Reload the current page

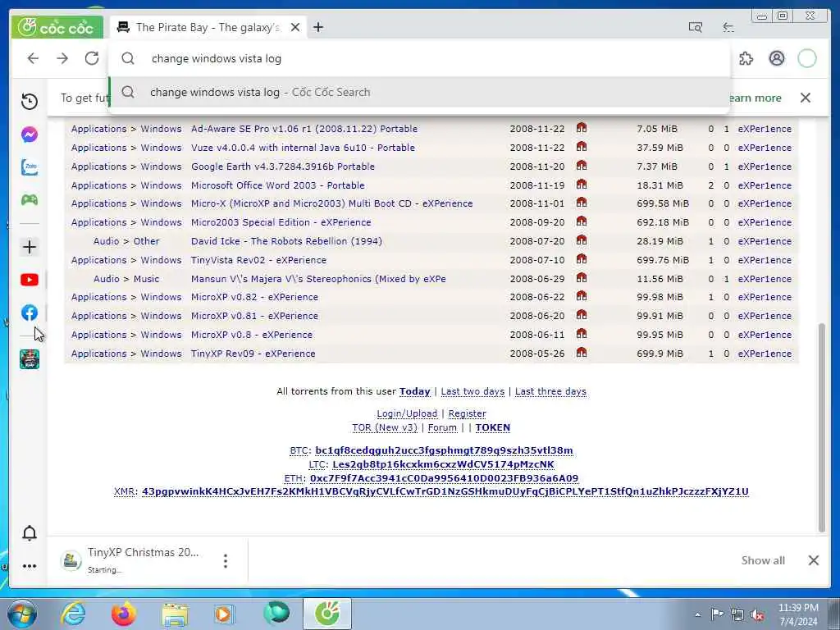[92, 58]
